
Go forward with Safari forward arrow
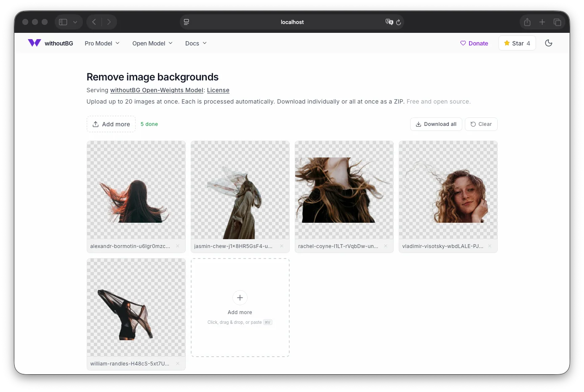point(109,22)
